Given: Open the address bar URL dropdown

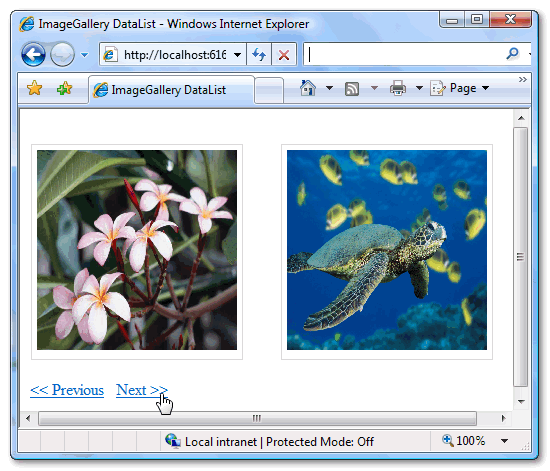Looking at the screenshot, I should (x=237, y=55).
